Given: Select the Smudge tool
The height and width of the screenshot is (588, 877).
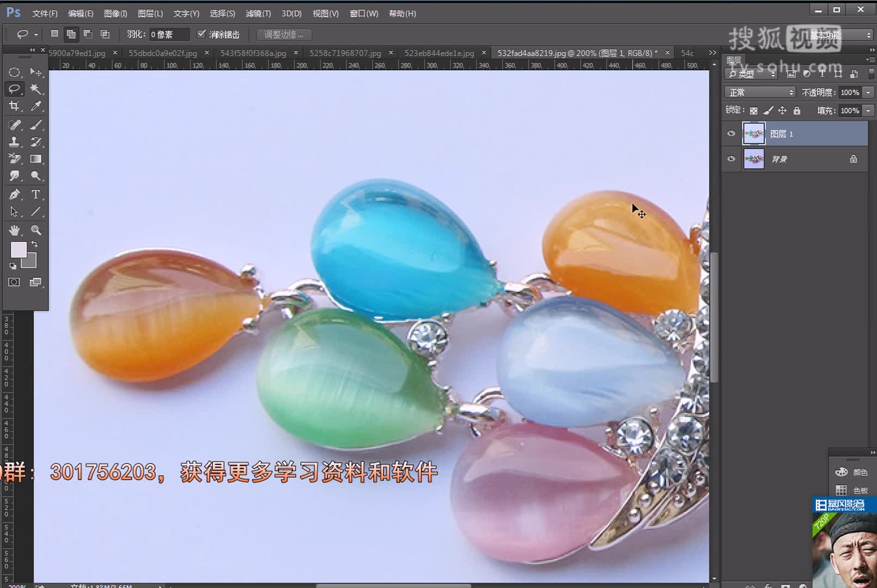Looking at the screenshot, I should (x=14, y=176).
